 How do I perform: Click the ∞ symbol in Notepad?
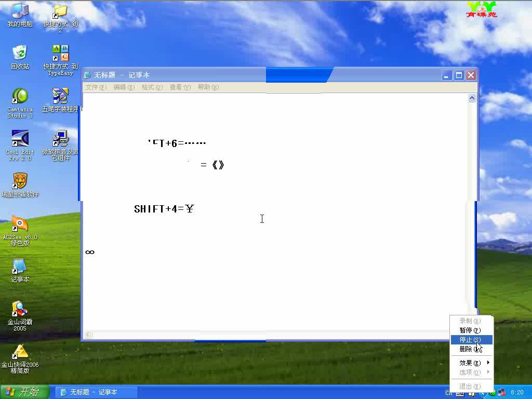pos(90,252)
